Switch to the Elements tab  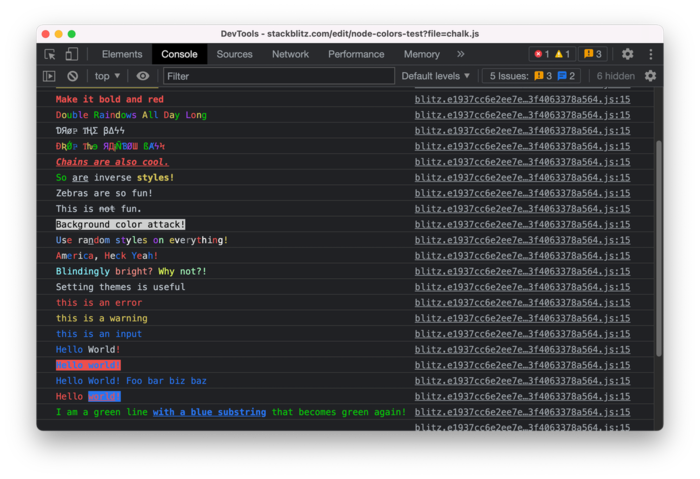[122, 54]
